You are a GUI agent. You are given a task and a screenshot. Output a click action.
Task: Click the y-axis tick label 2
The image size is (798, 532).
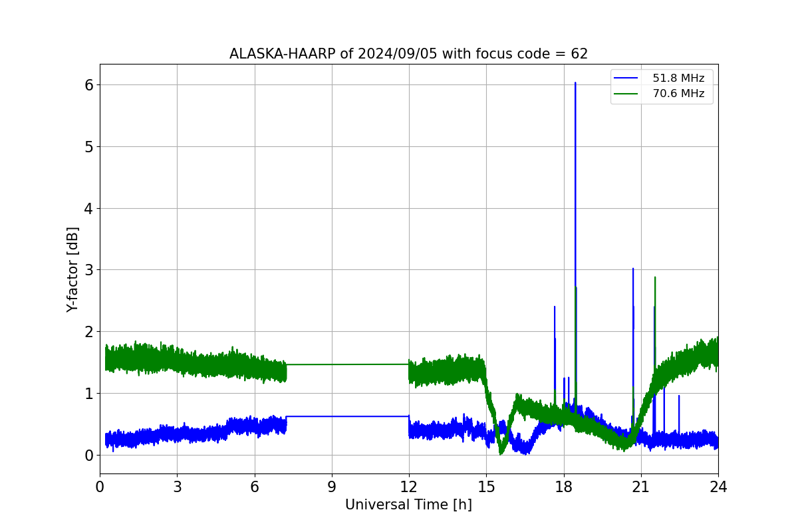point(88,331)
